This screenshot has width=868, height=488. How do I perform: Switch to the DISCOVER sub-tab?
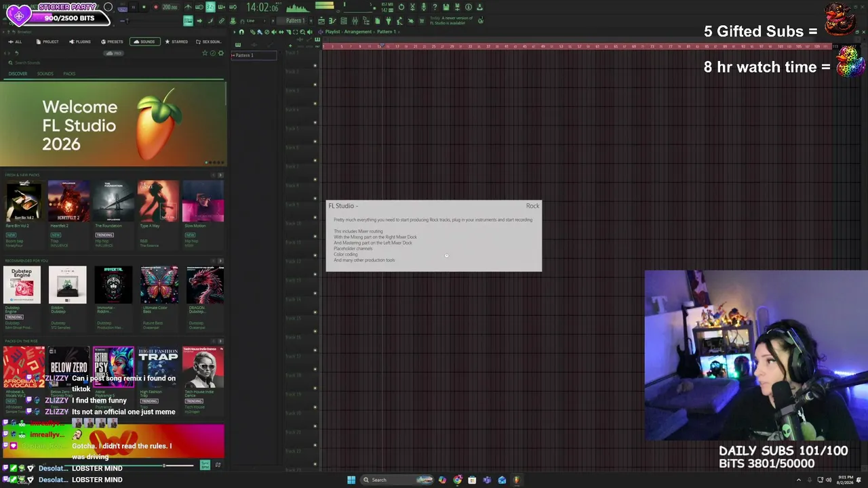coord(18,73)
